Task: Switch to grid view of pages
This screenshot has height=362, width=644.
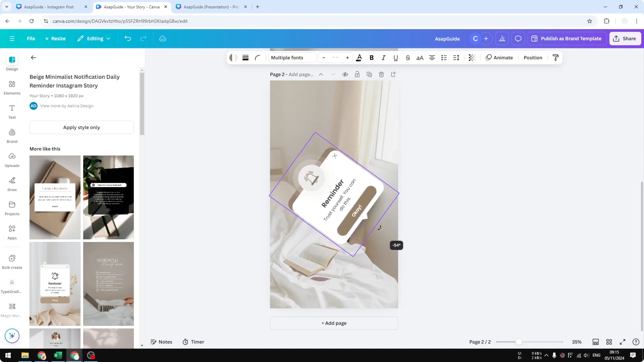Action: [x=609, y=342]
